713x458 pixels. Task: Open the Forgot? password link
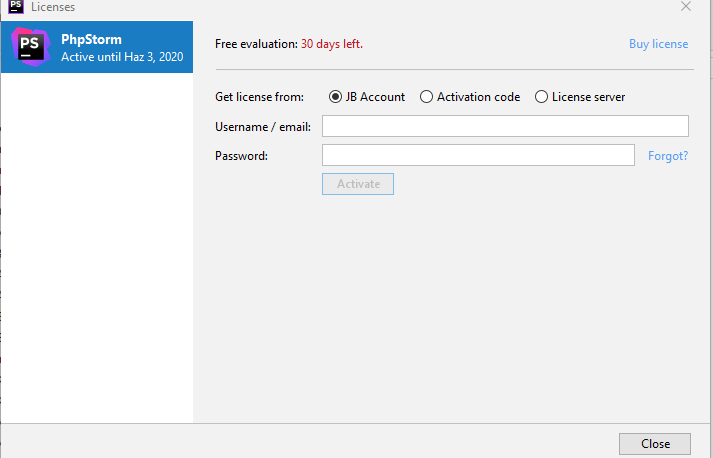click(x=668, y=156)
